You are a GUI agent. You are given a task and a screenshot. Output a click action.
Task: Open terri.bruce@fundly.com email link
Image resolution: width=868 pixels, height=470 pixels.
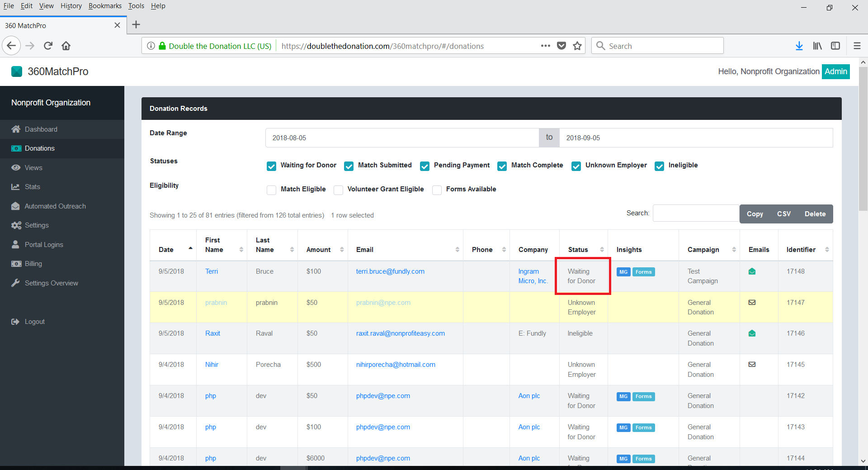click(390, 271)
